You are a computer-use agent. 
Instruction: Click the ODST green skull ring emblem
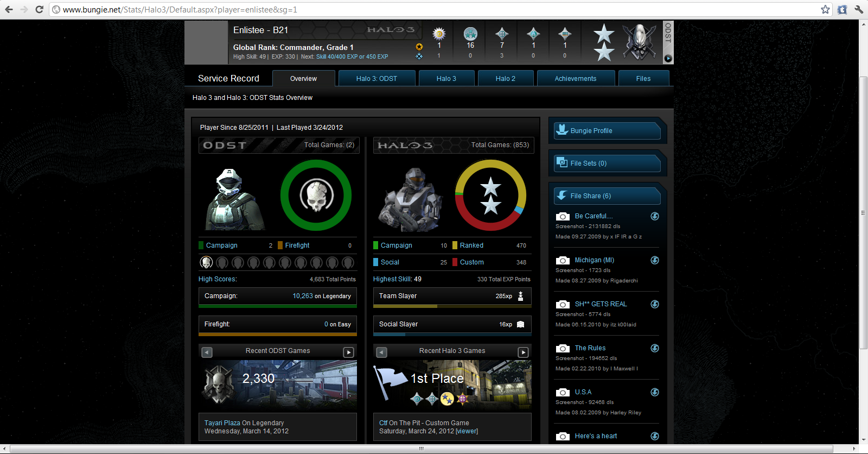pyautogui.click(x=316, y=195)
